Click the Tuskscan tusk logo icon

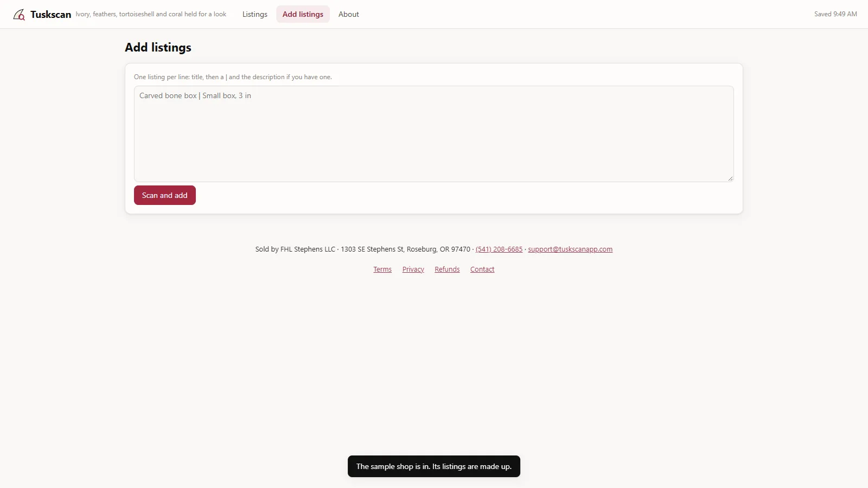point(19,15)
